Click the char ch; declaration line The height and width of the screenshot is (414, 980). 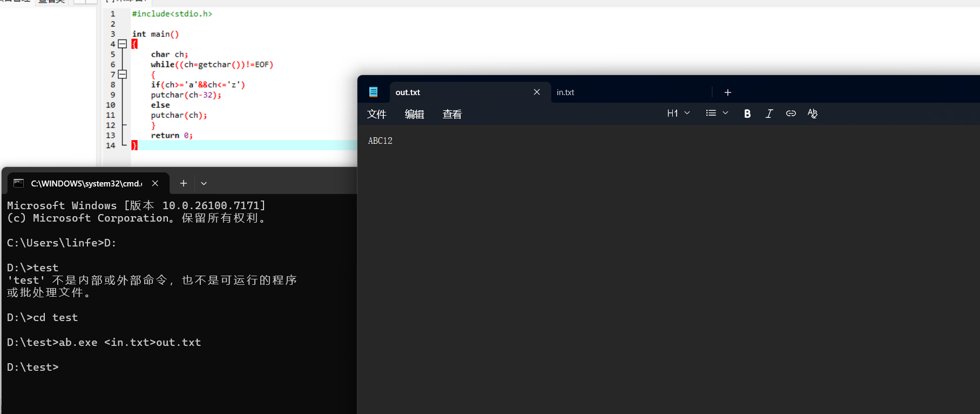(x=170, y=54)
